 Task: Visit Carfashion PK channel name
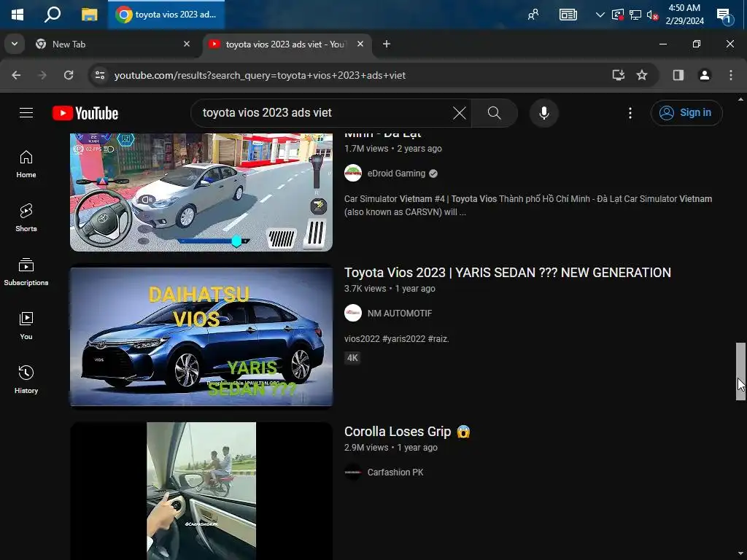click(x=395, y=472)
